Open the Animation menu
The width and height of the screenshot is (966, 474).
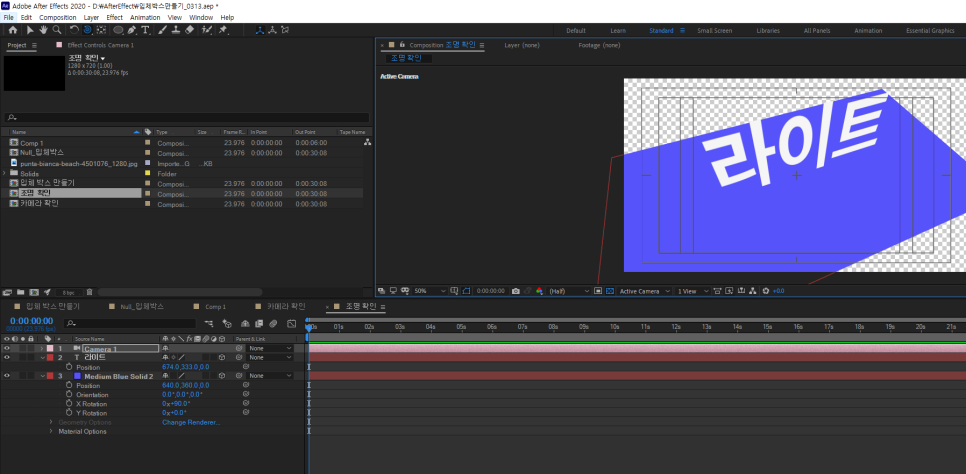pyautogui.click(x=145, y=17)
